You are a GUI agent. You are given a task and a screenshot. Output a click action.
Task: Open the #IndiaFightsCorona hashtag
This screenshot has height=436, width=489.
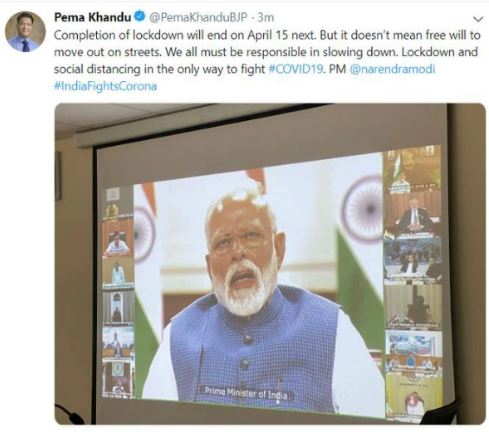click(105, 86)
